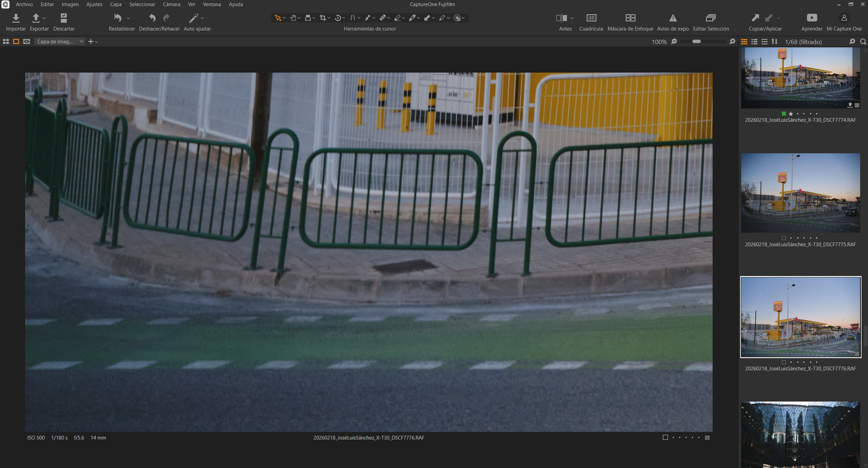The height and width of the screenshot is (468, 868).
Task: Toggle Editar Selección mode
Action: point(711,18)
